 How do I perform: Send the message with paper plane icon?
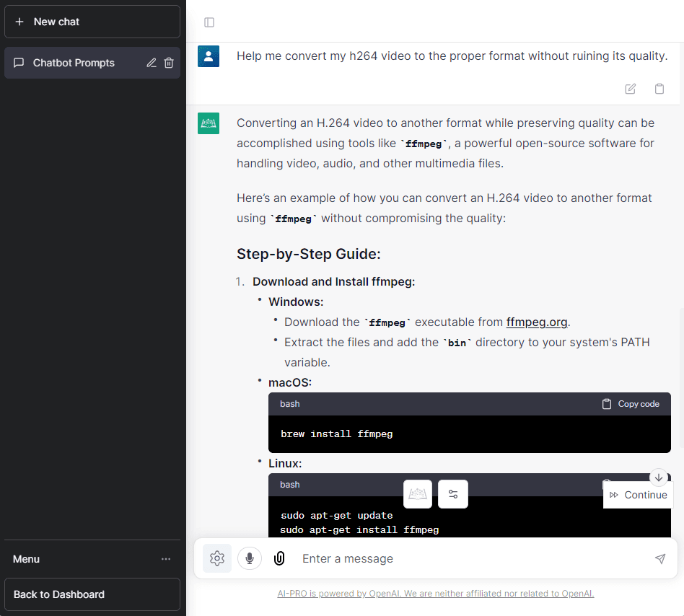659,558
